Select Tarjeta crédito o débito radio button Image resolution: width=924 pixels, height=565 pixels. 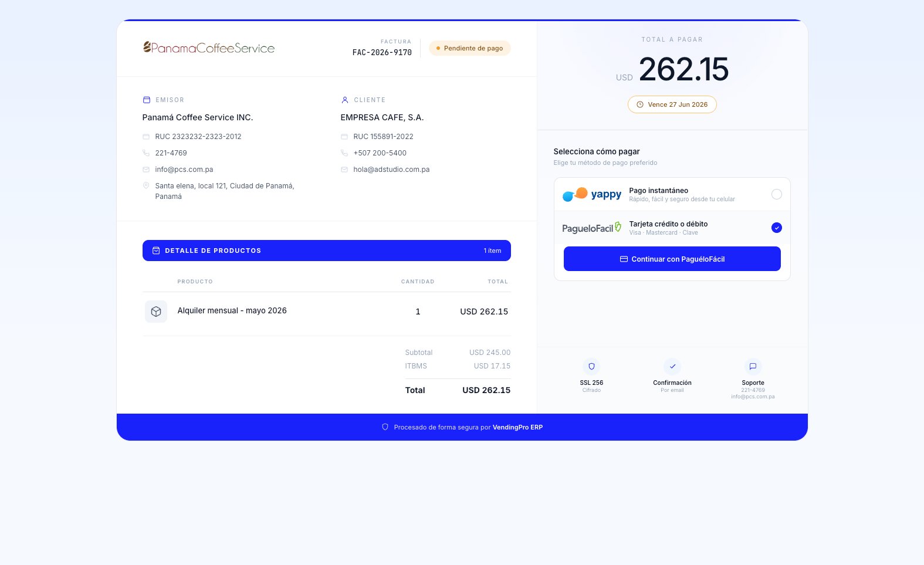click(x=777, y=228)
